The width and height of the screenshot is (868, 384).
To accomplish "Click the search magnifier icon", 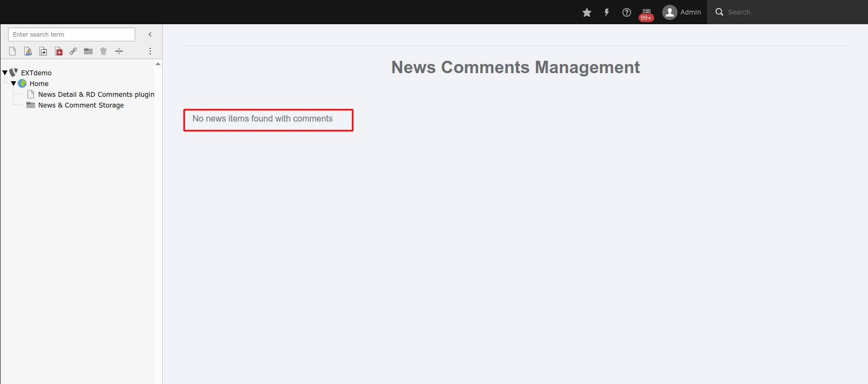I will (x=719, y=12).
